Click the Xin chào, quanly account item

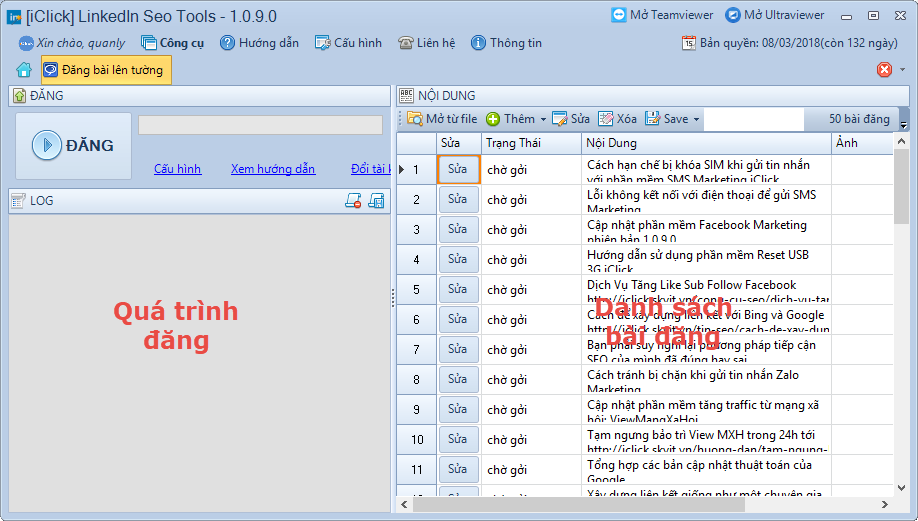coord(72,43)
